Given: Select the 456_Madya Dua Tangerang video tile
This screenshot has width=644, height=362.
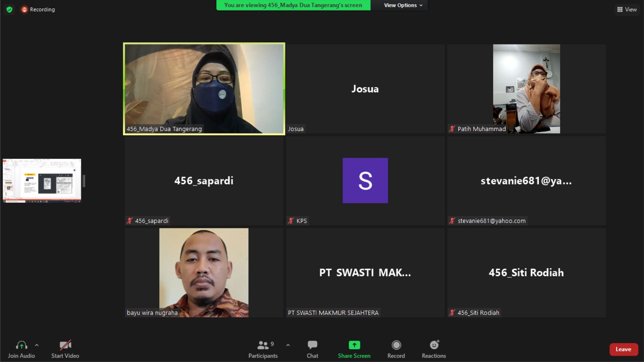Looking at the screenshot, I should click(x=204, y=89).
